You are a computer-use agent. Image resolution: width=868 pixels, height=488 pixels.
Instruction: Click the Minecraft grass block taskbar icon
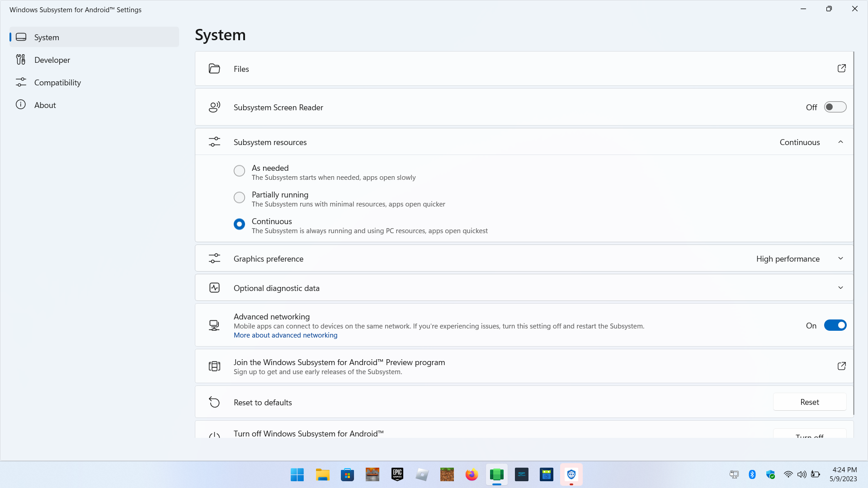coord(447,474)
